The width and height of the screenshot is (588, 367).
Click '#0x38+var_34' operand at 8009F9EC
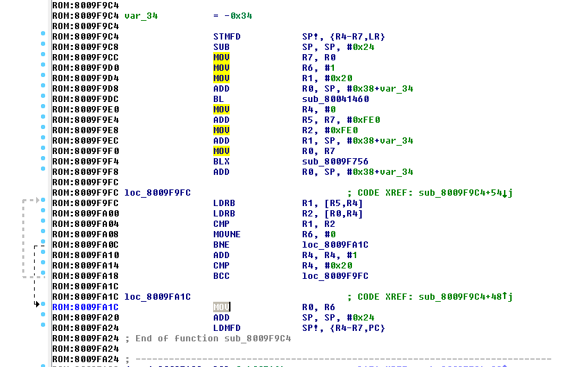[380, 141]
